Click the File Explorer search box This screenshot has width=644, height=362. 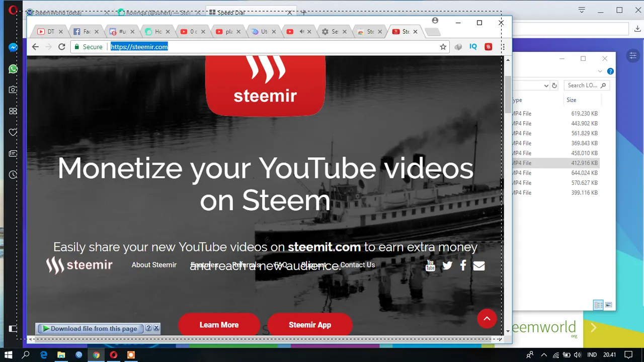(x=587, y=85)
